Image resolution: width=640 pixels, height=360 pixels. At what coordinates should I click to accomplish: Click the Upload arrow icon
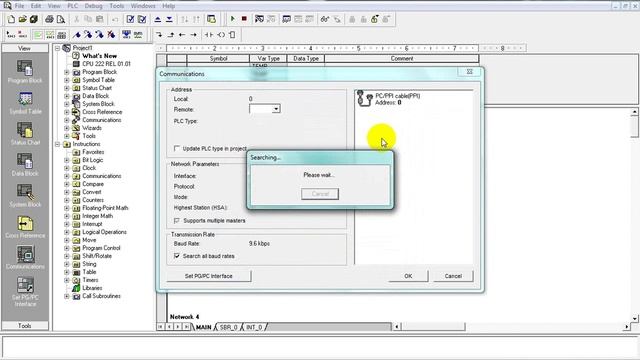pyautogui.click(x=158, y=19)
